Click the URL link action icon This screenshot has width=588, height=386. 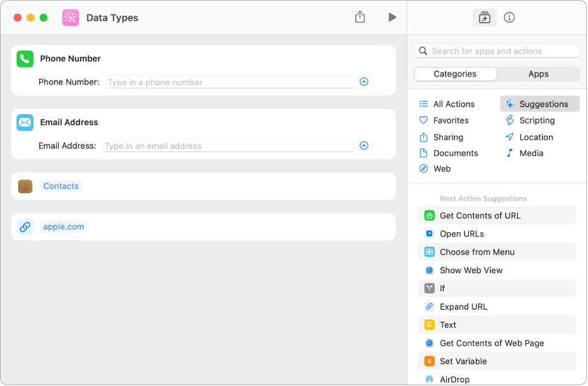[25, 227]
